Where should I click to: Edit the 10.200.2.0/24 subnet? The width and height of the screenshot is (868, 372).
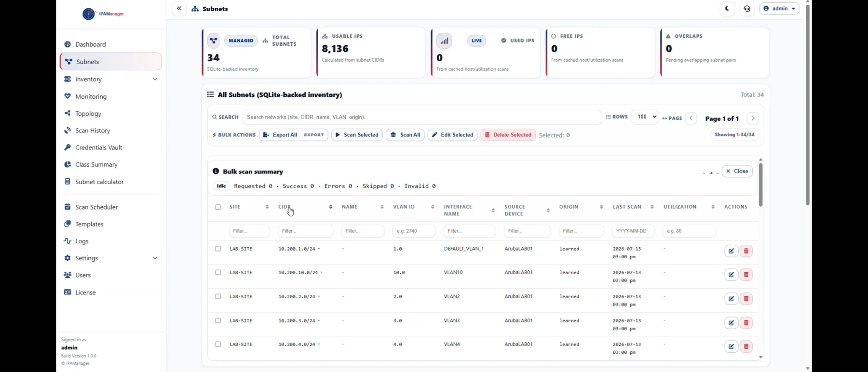coord(731,299)
